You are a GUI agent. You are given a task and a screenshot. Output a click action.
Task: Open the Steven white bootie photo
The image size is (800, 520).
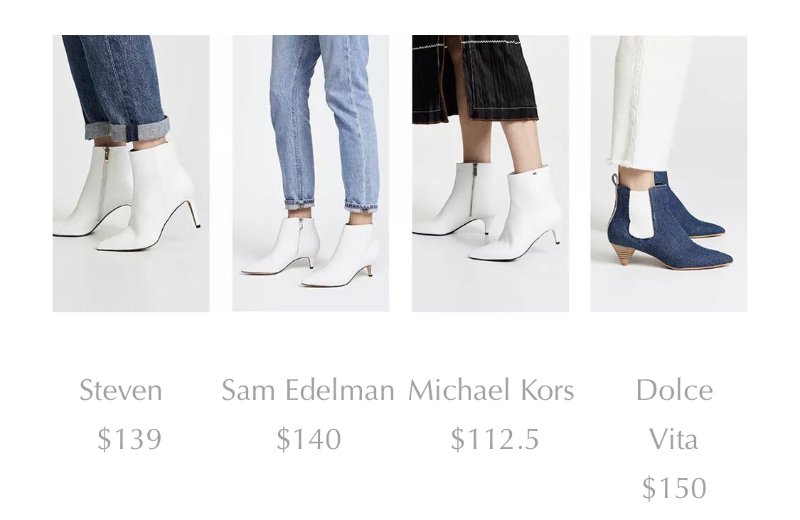(x=131, y=173)
